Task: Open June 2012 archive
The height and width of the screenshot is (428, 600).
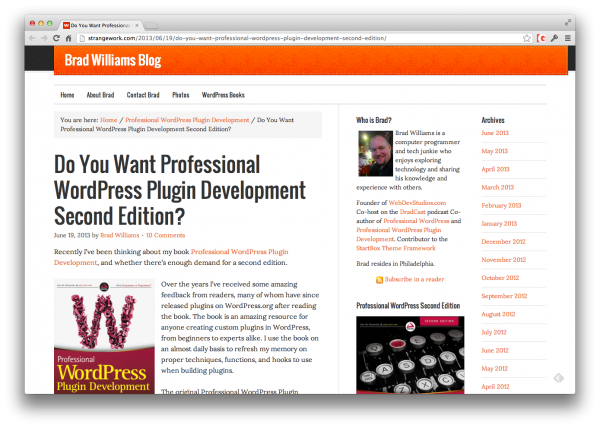Action: pyautogui.click(x=495, y=350)
